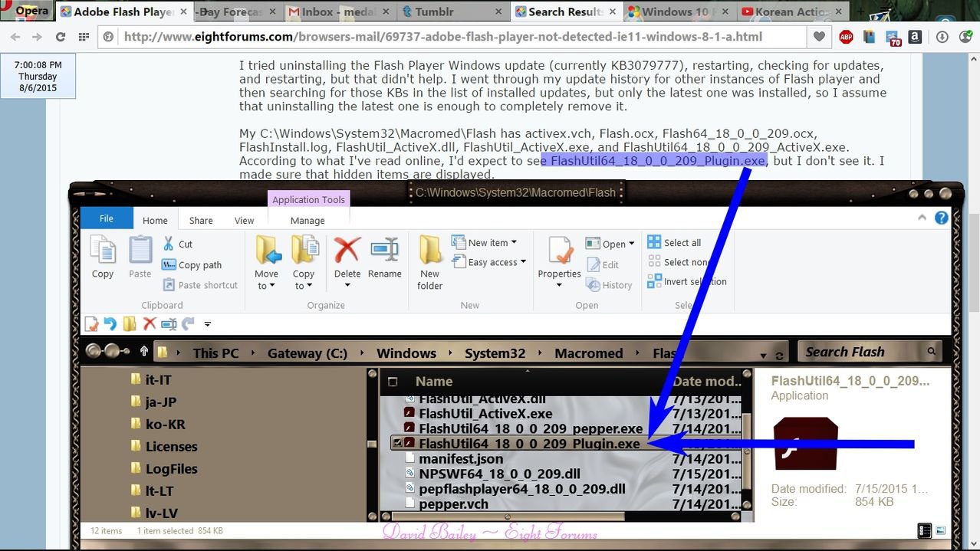Select the ko-KR folder in tree
Image resolution: width=980 pixels, height=551 pixels.
click(x=166, y=424)
